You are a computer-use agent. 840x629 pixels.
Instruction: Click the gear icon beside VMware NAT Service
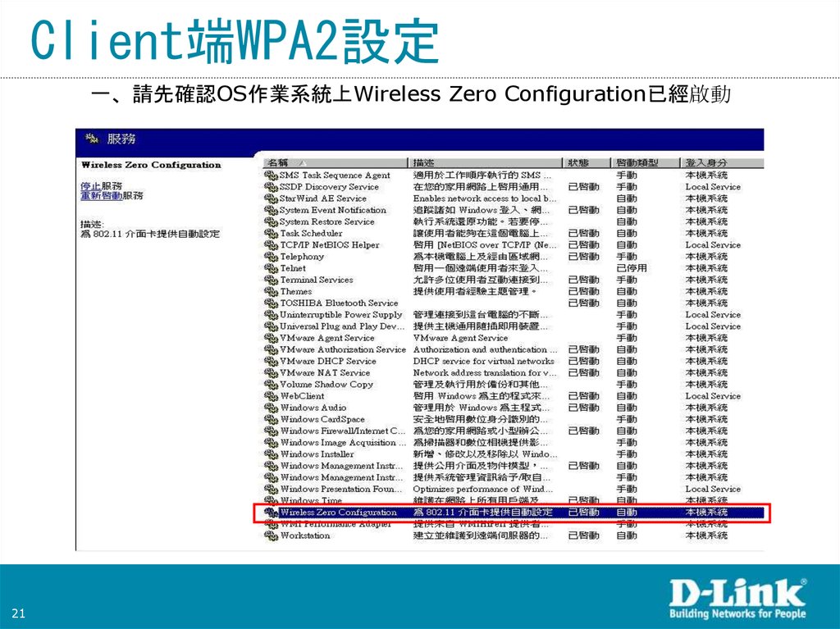click(271, 373)
